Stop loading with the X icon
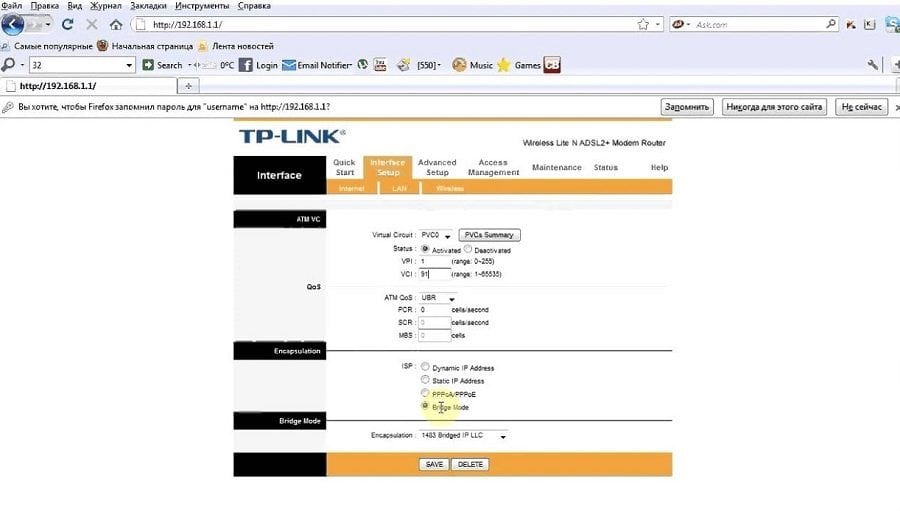 tap(91, 24)
